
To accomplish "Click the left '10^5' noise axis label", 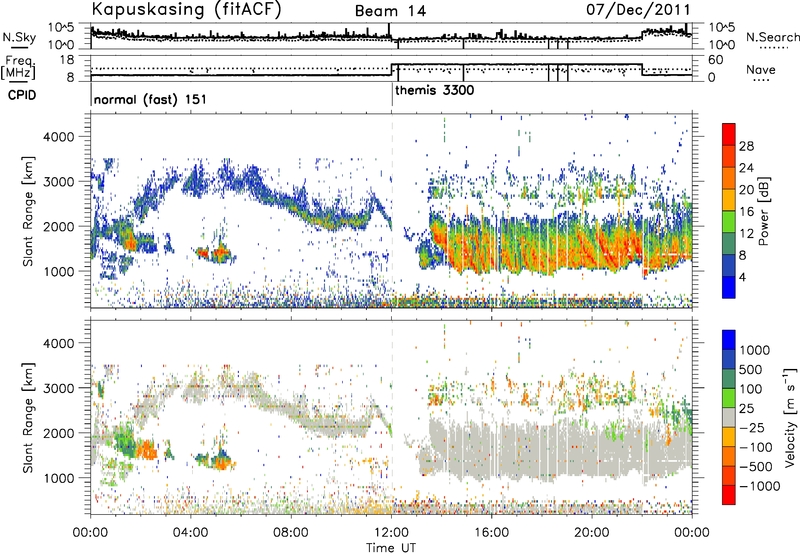I will click(x=61, y=28).
